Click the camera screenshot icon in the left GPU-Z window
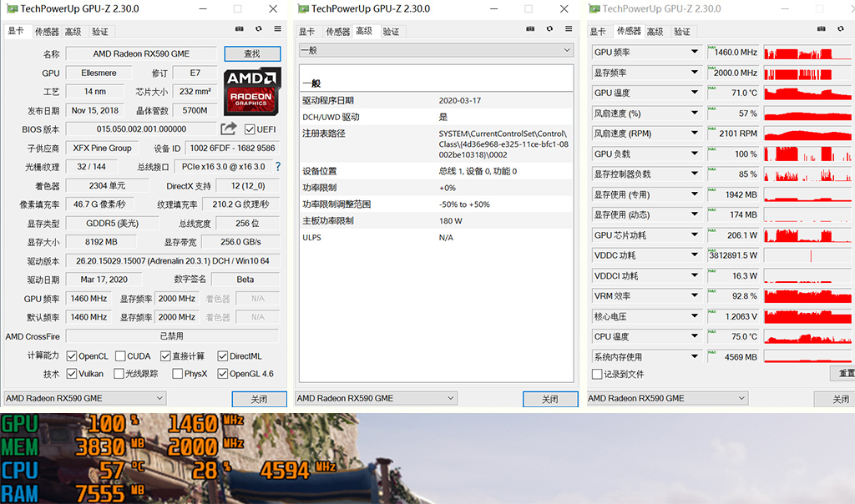The width and height of the screenshot is (855, 504). 240,28
